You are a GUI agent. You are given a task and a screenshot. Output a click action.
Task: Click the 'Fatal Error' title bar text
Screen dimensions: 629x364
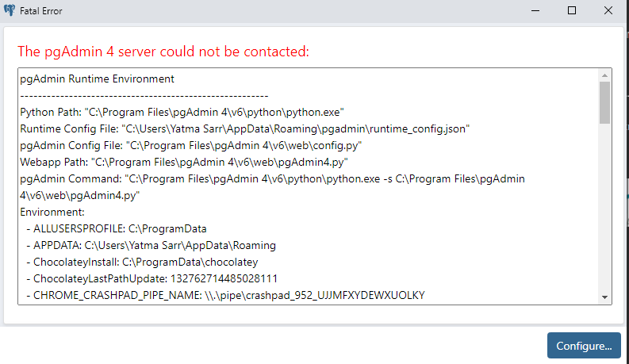point(41,11)
